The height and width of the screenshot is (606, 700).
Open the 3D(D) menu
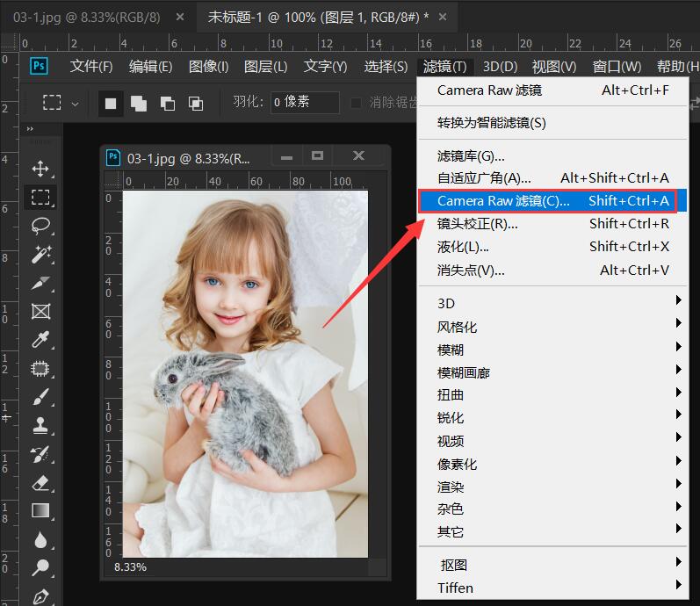501,67
